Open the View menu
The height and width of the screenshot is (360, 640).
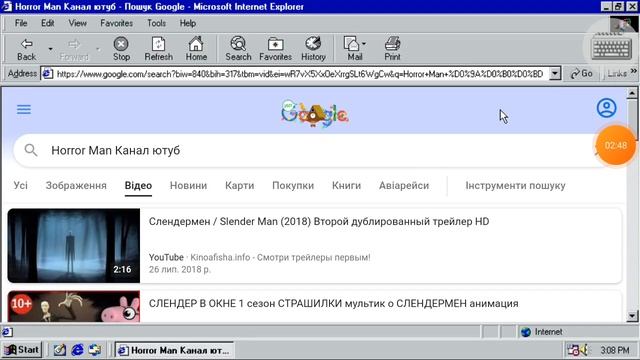(77, 23)
